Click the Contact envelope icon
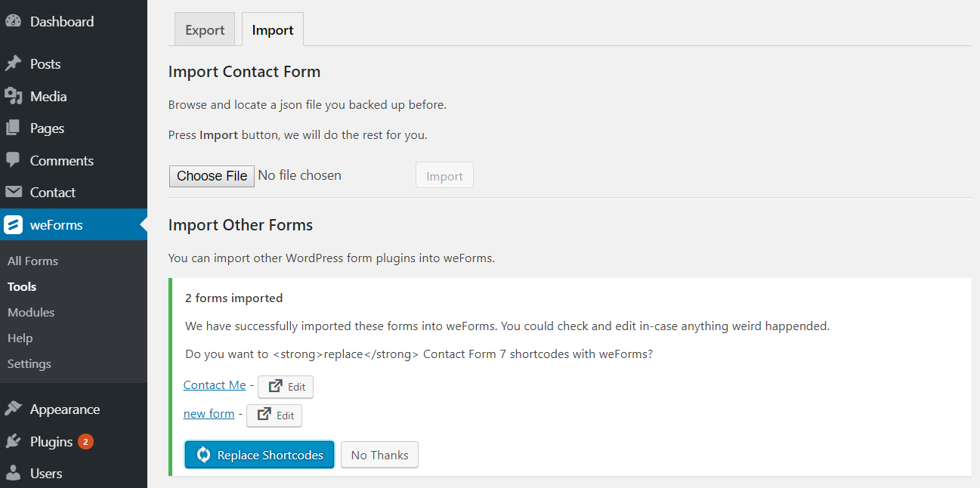980x488 pixels. pos(13,193)
